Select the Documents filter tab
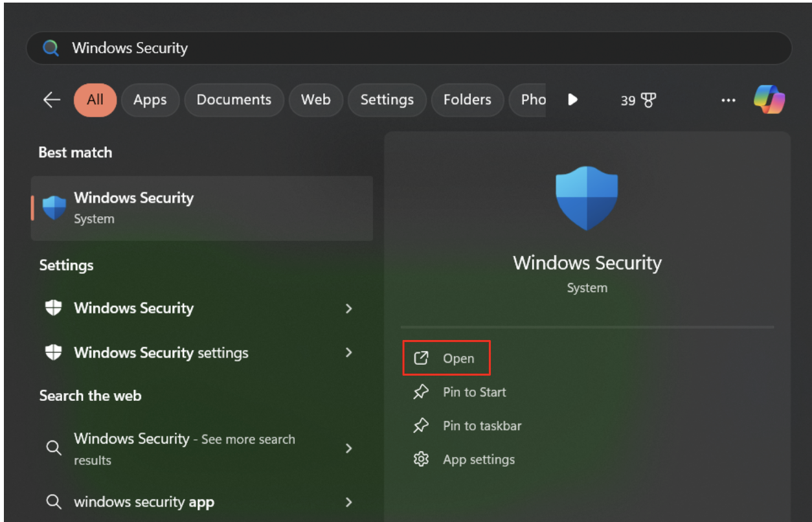Screen dimensions: 812x522 234,100
